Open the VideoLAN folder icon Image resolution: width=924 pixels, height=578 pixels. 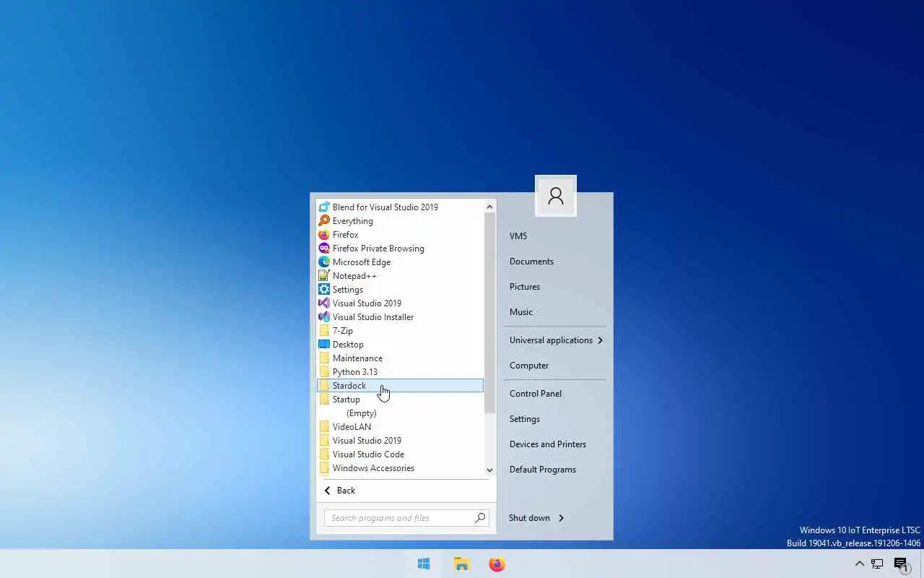coord(324,427)
